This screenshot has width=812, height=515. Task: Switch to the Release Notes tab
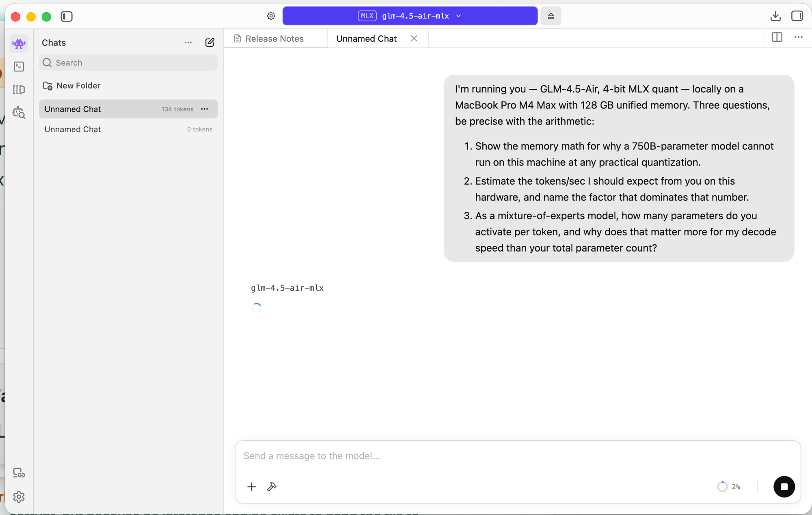pos(269,39)
